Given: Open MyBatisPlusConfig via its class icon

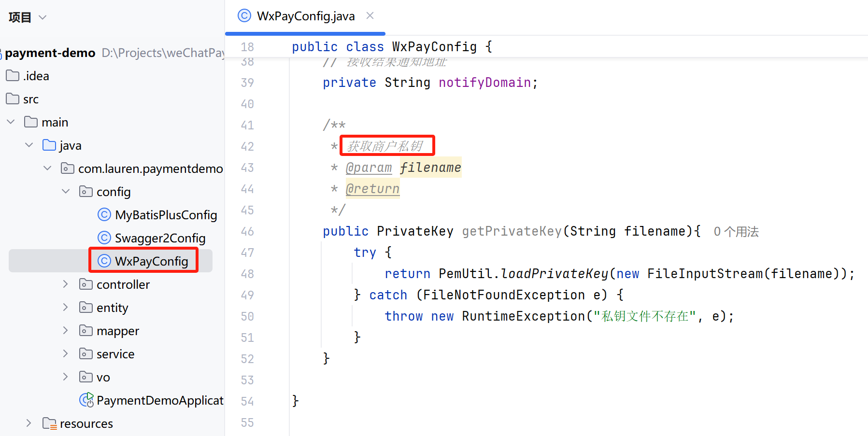Looking at the screenshot, I should pyautogui.click(x=104, y=214).
